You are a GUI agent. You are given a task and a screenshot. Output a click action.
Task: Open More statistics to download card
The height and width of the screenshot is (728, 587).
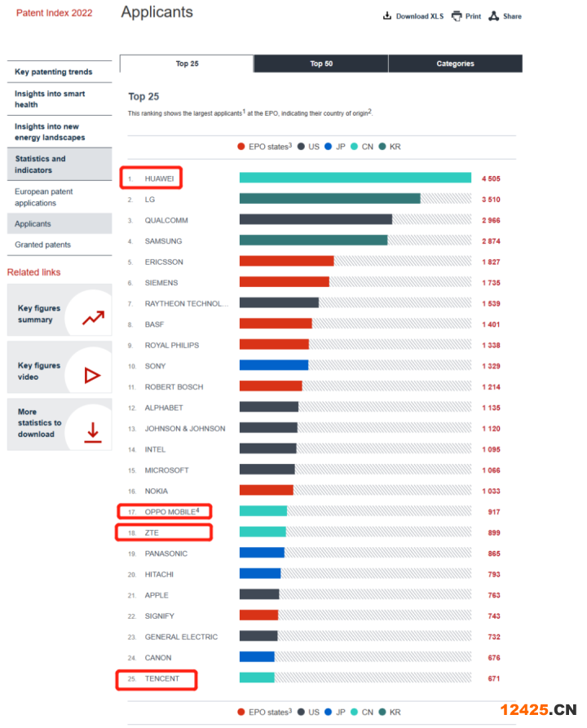pyautogui.click(x=60, y=425)
